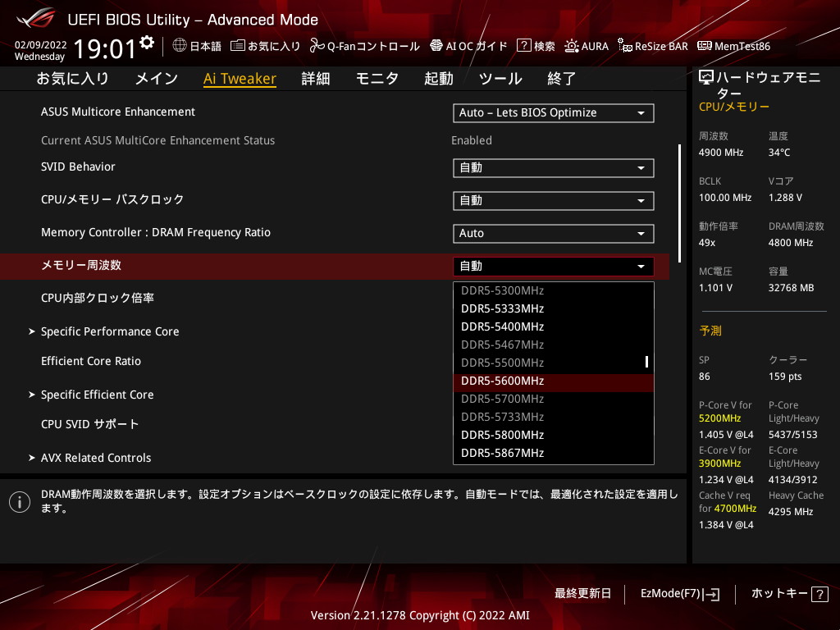Screen dimensions: 840x630
Task: Click the 159 pts cooler score
Action: click(x=785, y=377)
